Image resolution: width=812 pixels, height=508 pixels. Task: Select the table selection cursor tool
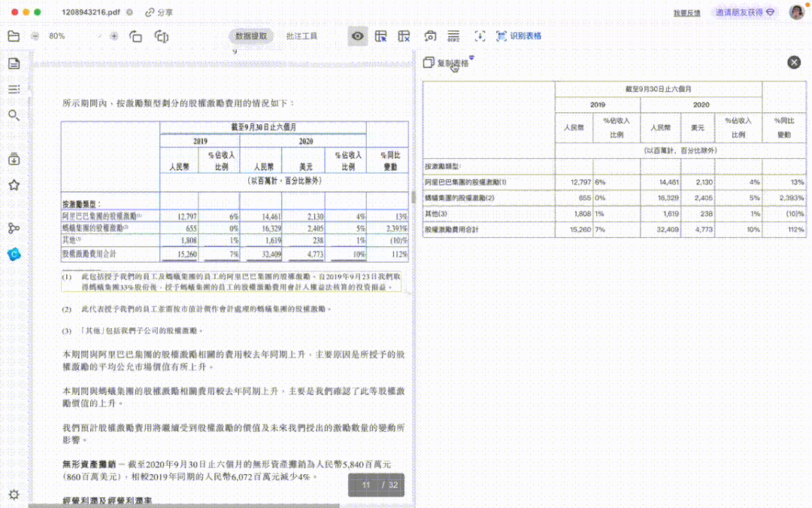point(381,36)
